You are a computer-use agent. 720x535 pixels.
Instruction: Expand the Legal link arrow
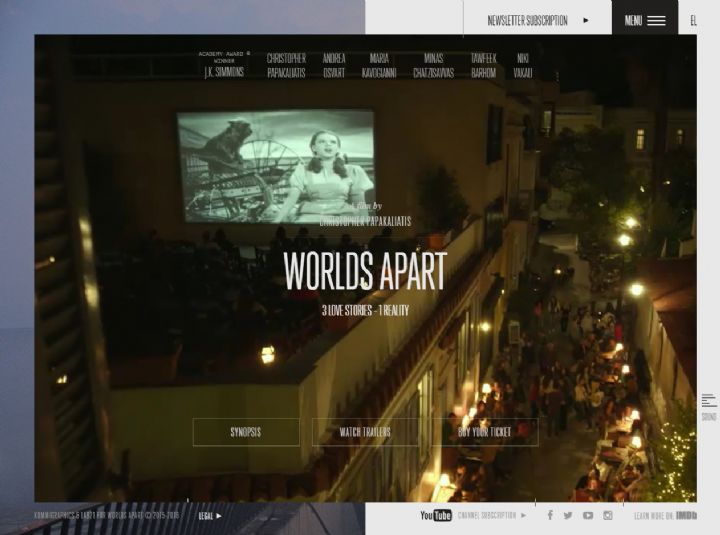219,516
